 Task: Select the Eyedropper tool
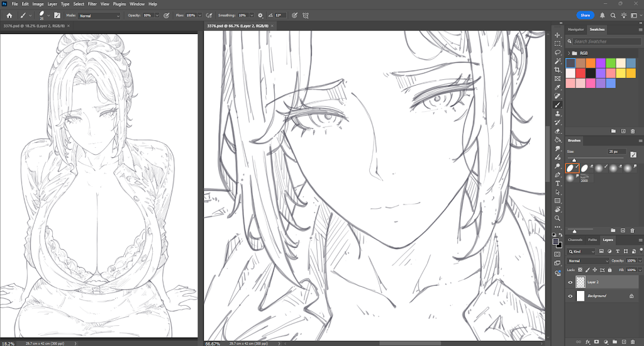tap(557, 87)
